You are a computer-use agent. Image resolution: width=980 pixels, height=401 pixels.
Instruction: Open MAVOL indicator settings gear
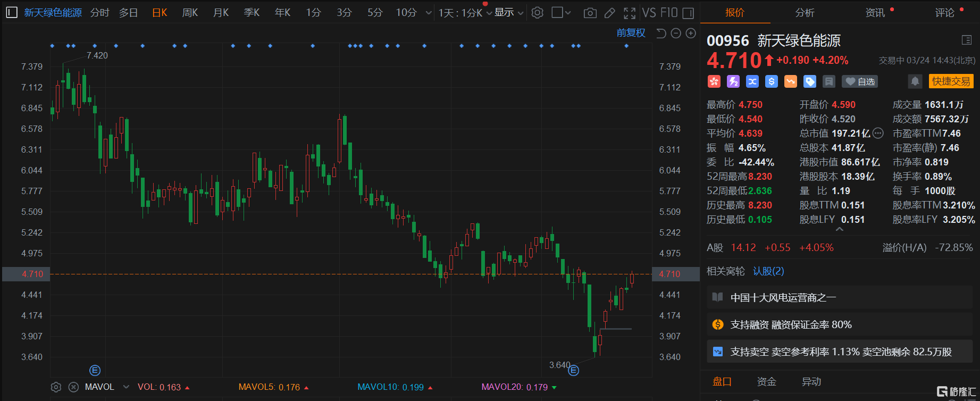(x=56, y=387)
